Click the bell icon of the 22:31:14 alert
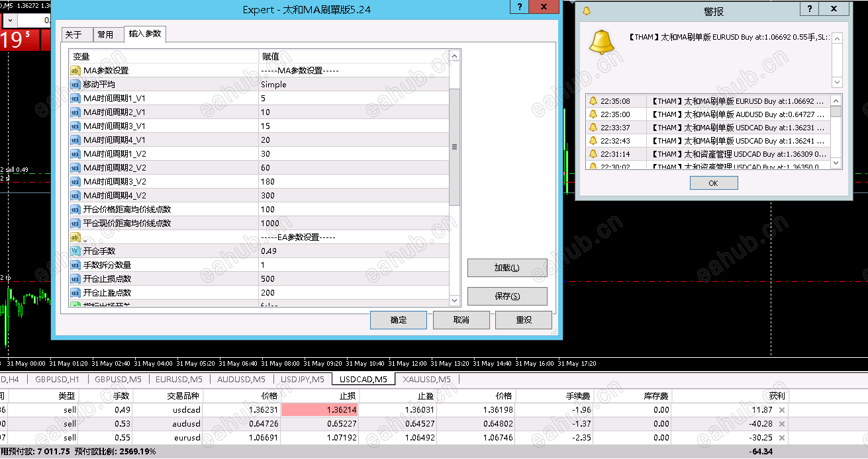Image resolution: width=868 pixels, height=459 pixels. pos(593,154)
